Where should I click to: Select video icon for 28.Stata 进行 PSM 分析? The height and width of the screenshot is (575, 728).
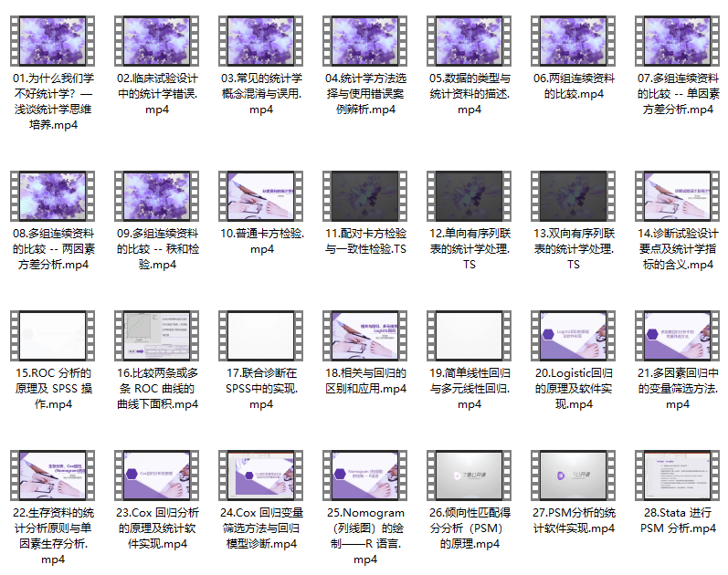coord(678,476)
